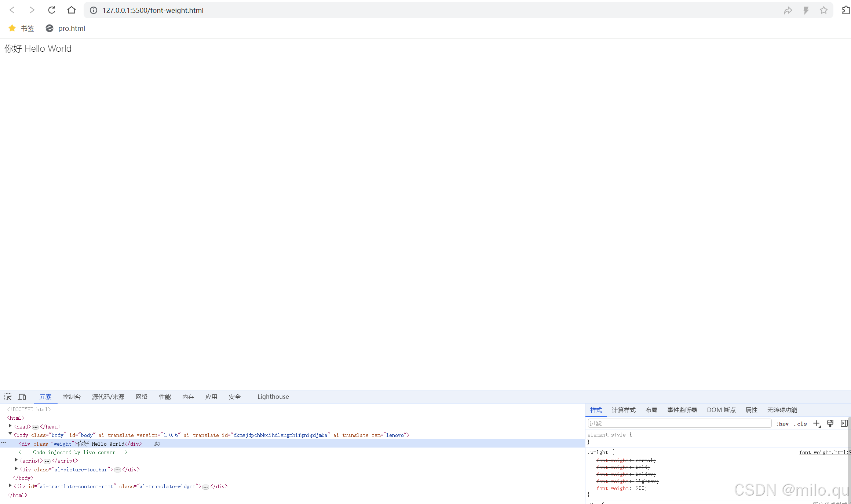The height and width of the screenshot is (504, 851).
Task: Expand ai-translate-content-root div node
Action: click(10, 485)
